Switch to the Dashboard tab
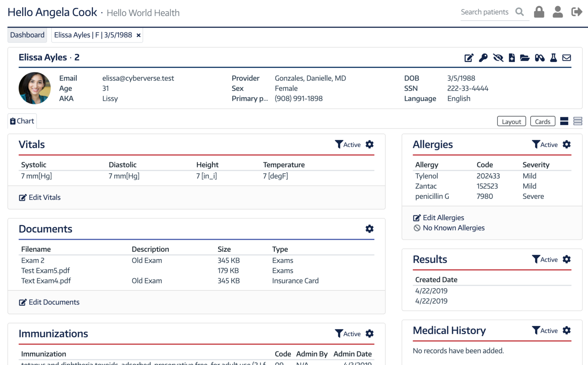 [27, 35]
